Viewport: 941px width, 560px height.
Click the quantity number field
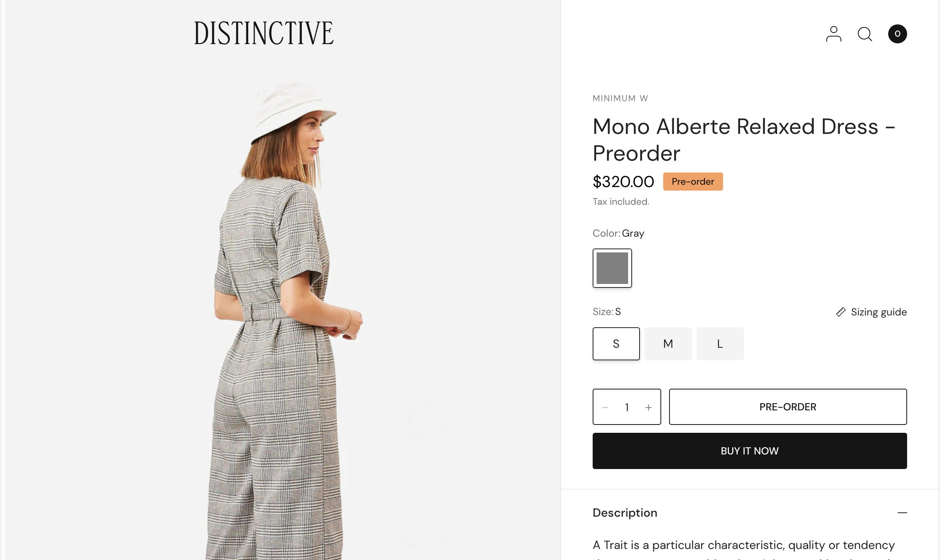point(627,407)
